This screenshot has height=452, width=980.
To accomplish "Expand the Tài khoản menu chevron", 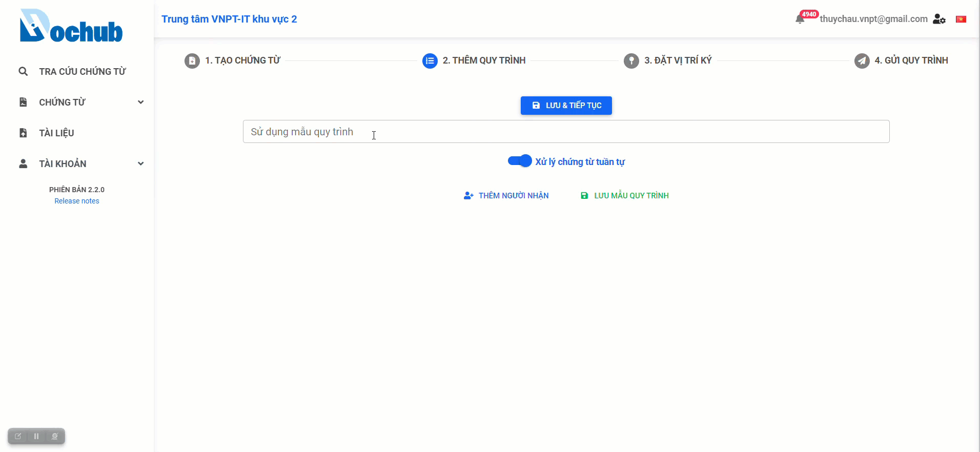I will (x=140, y=163).
